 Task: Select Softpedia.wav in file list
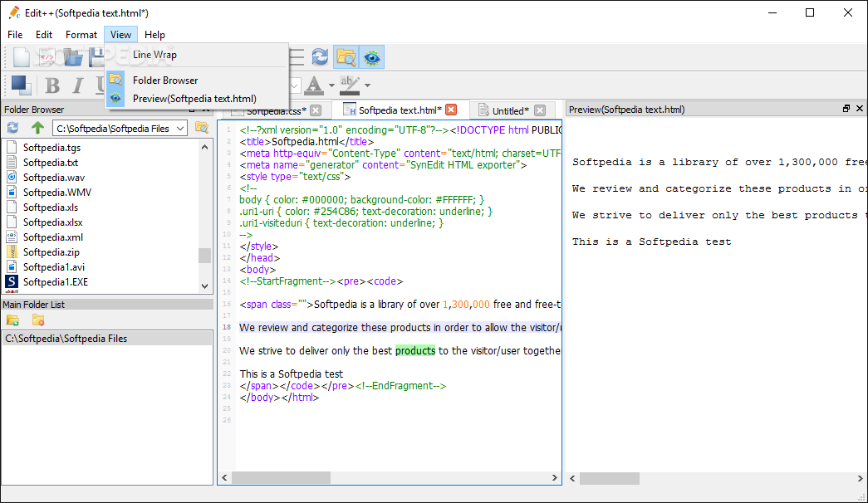click(x=54, y=178)
